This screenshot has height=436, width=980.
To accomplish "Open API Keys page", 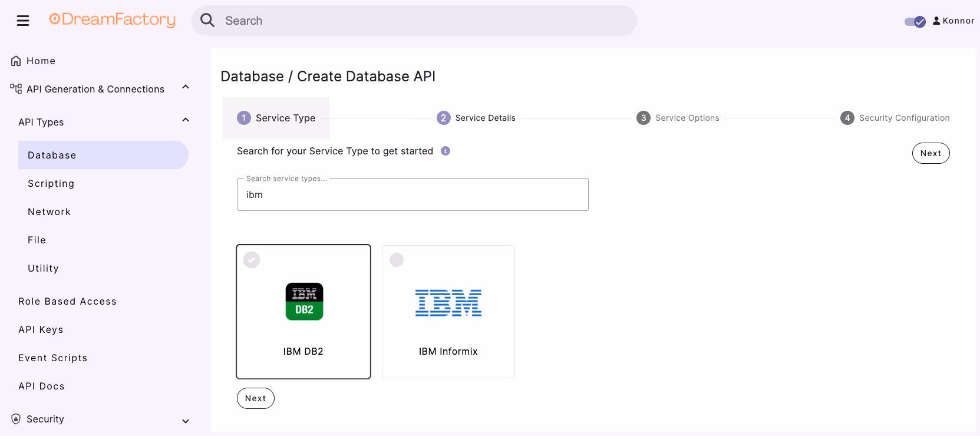I will 41,329.
